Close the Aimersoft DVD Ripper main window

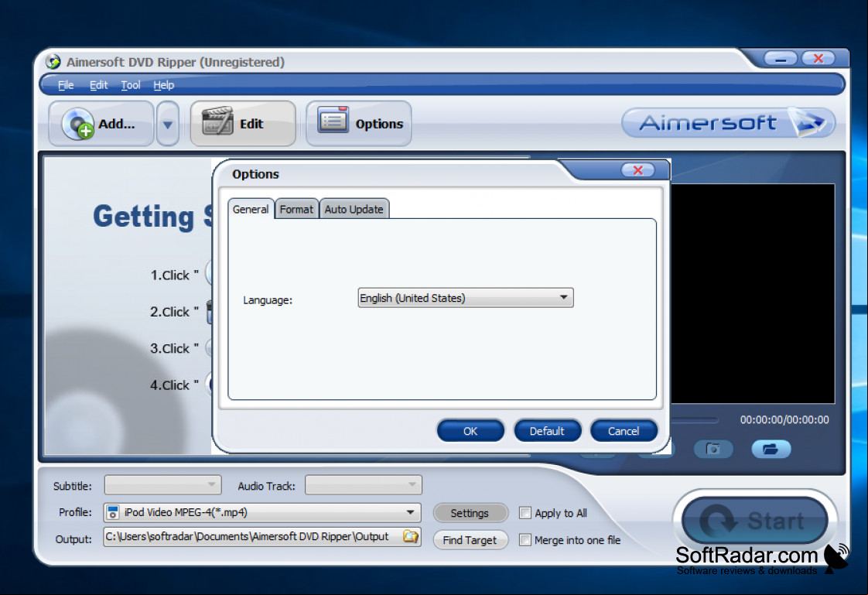click(818, 58)
